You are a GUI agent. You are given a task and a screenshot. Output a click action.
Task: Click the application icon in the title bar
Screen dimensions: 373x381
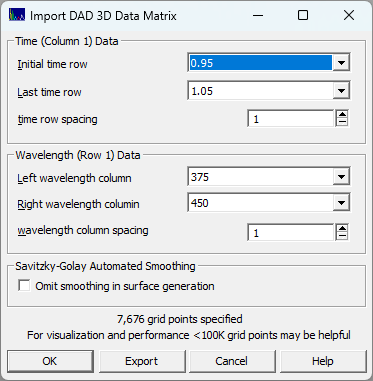coord(17,15)
